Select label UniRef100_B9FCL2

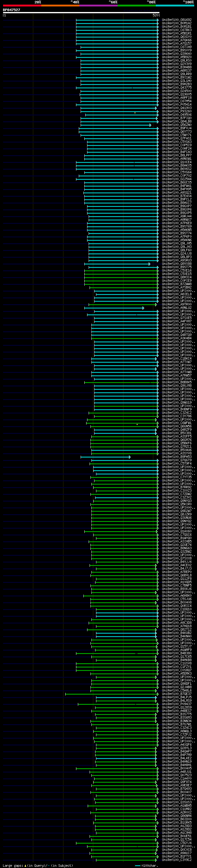pyautogui.click(x=176, y=200)
